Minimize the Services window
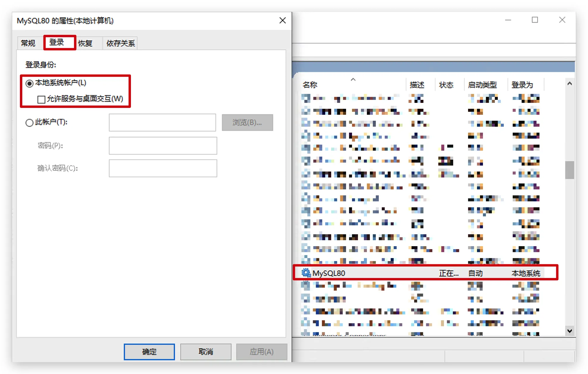 pos(508,20)
